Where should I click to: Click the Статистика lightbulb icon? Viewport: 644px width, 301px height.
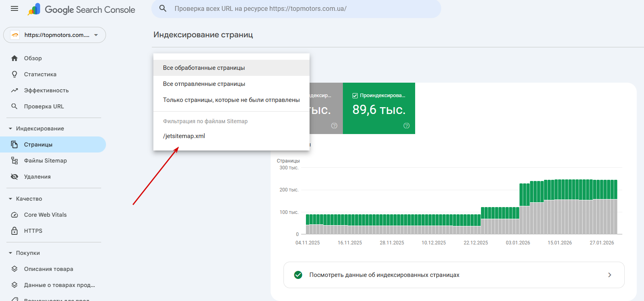coord(14,74)
